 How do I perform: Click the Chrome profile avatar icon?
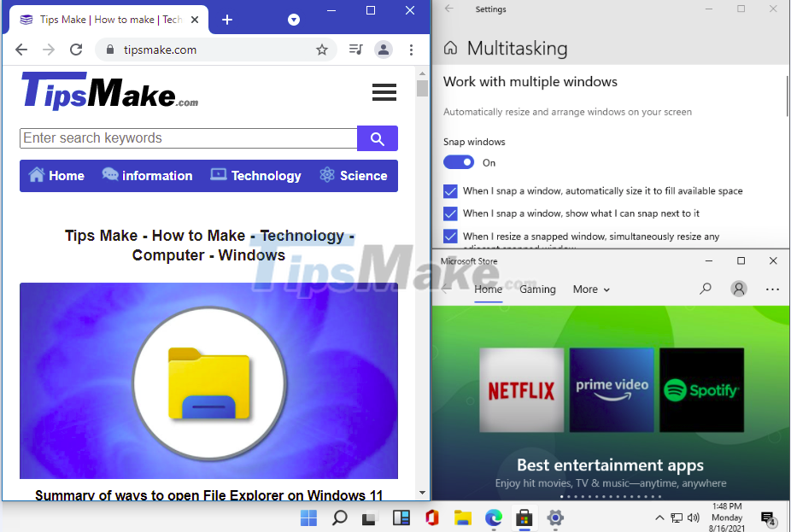click(384, 50)
